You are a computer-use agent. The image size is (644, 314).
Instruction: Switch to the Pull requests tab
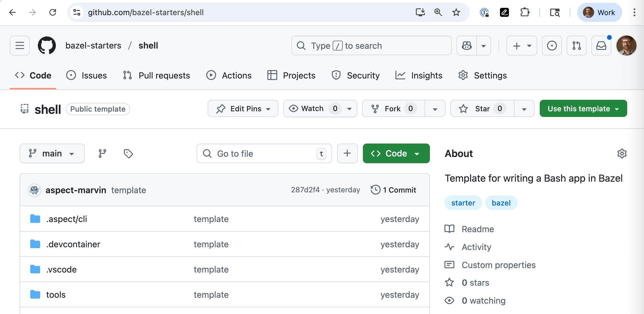[156, 75]
